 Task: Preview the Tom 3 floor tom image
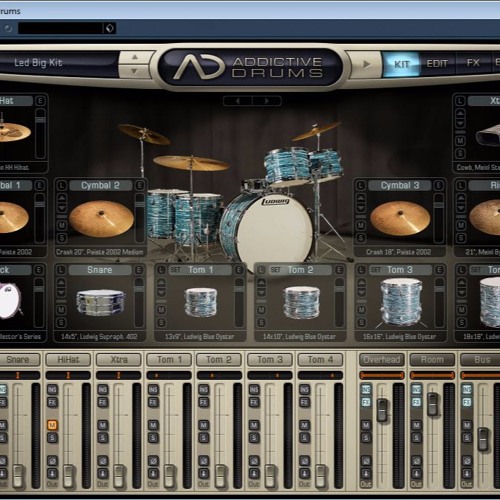(x=400, y=303)
